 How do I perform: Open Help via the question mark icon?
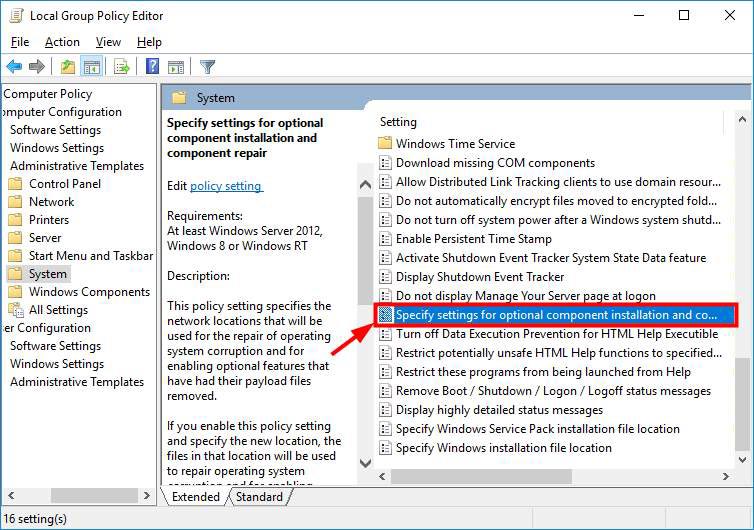pyautogui.click(x=152, y=67)
